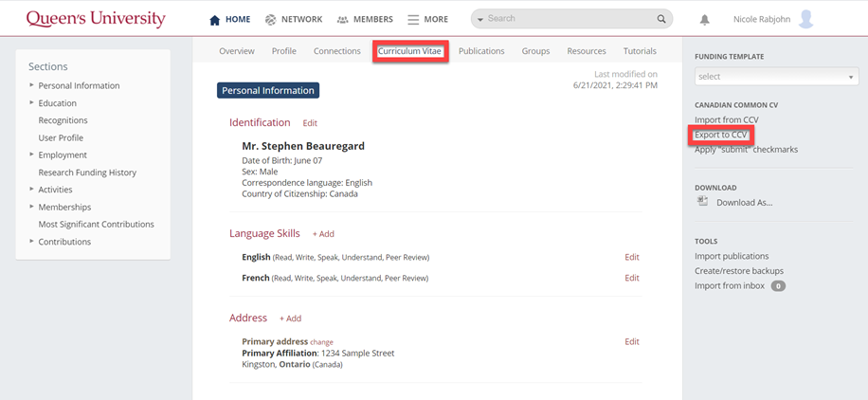Click Edit next to Identification
This screenshot has width=868, height=400.
pos(310,123)
